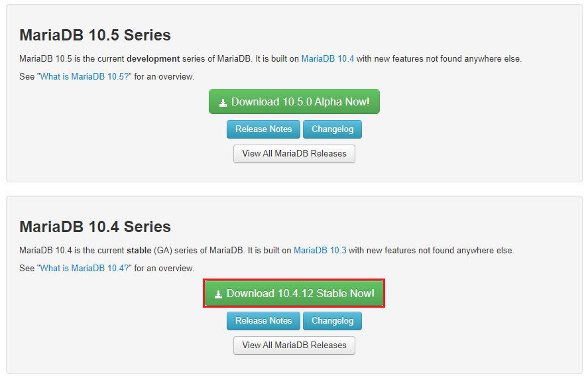Download MariaDB 10.5.0 Alpha now

tap(294, 102)
